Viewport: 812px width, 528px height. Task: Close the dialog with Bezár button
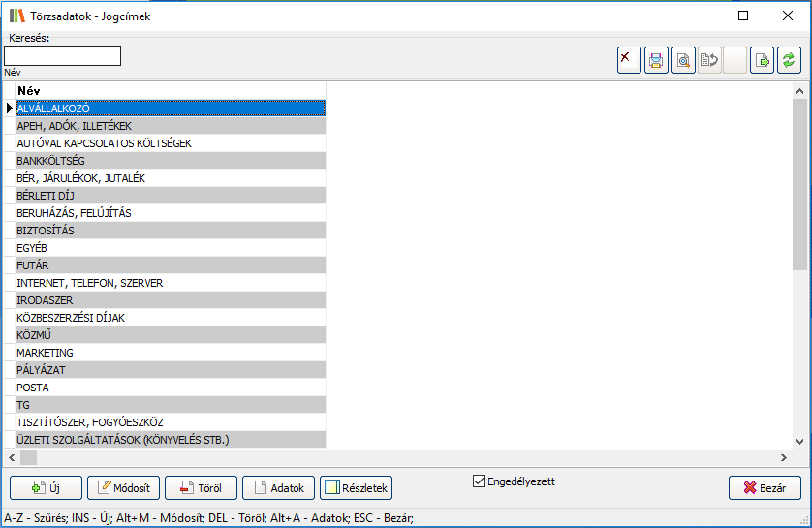[x=765, y=488]
